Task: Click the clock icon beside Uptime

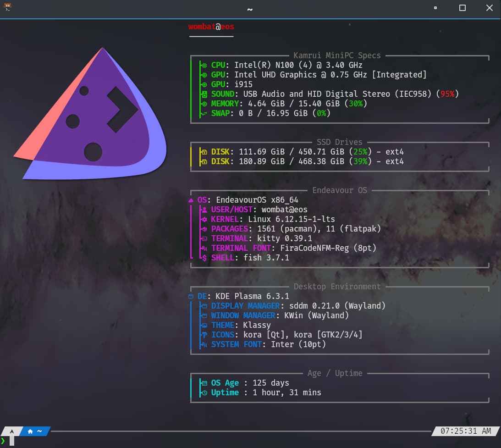Action: 204,393
